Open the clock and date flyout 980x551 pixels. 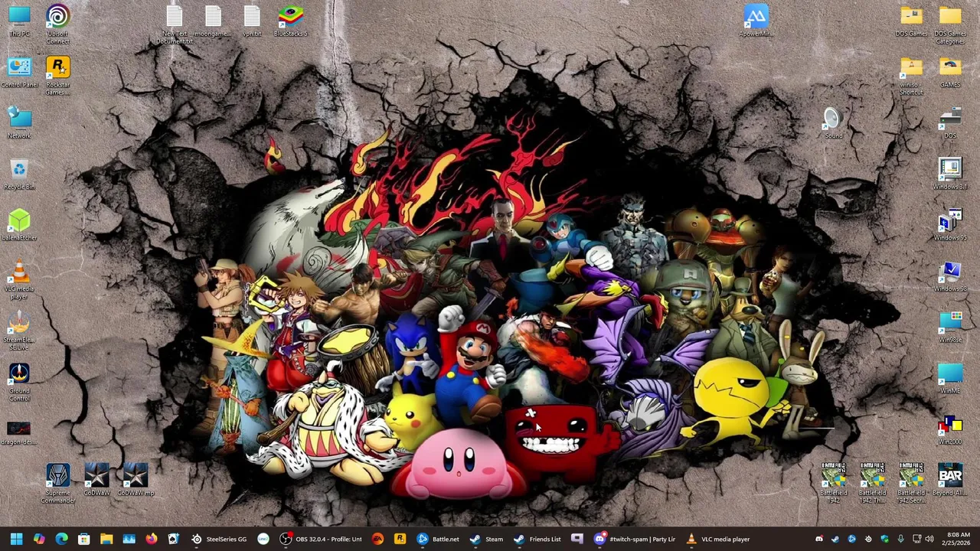(959, 539)
